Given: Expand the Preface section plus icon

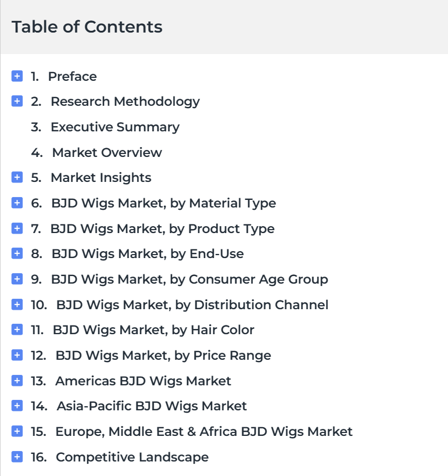Looking at the screenshot, I should pyautogui.click(x=17, y=76).
